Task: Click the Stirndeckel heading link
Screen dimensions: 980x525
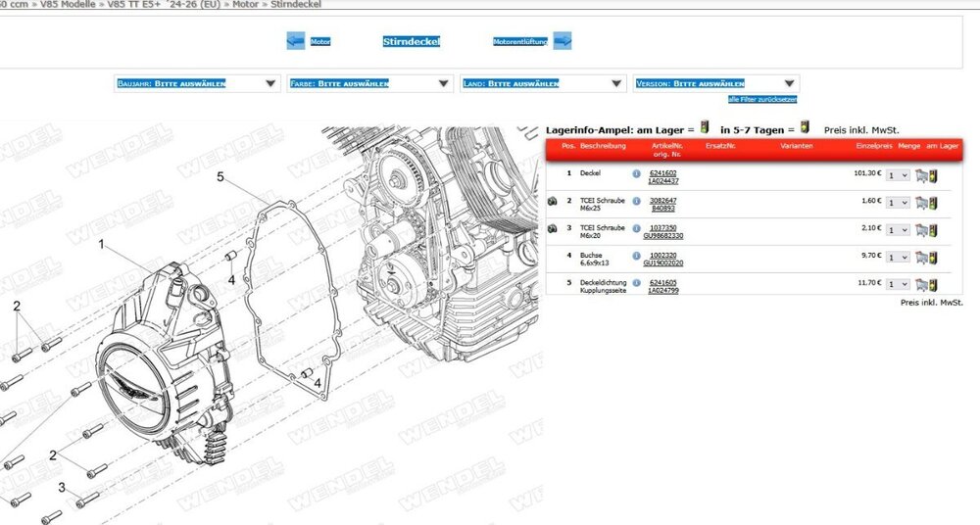Action: pyautogui.click(x=412, y=41)
